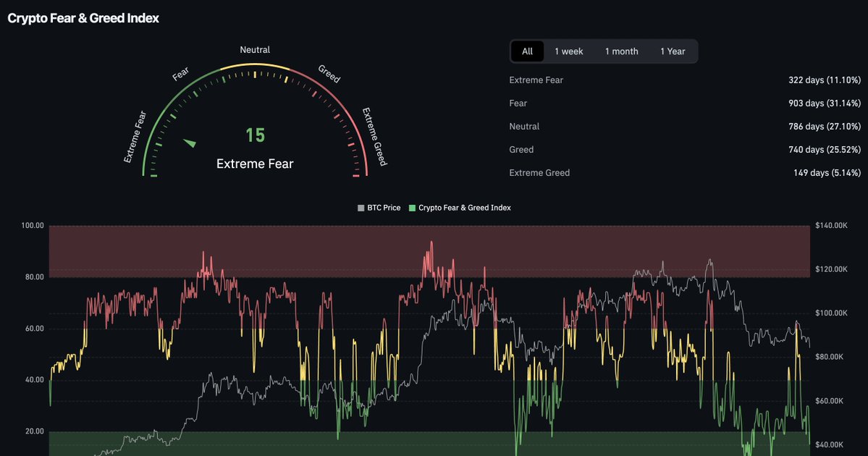Click the Fear row label in the stats list
Viewport: 868px width, 456px height.
click(518, 104)
